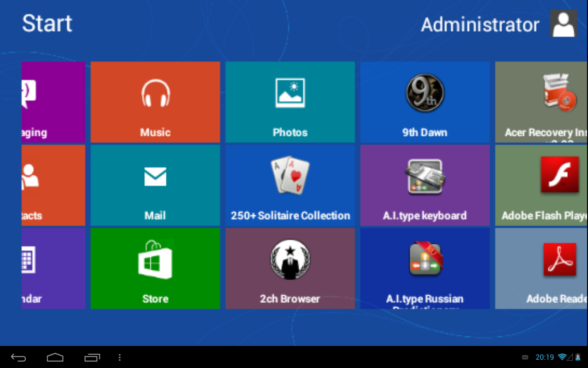The width and height of the screenshot is (588, 368).
Task: Click the Administrator account name
Action: [480, 25]
